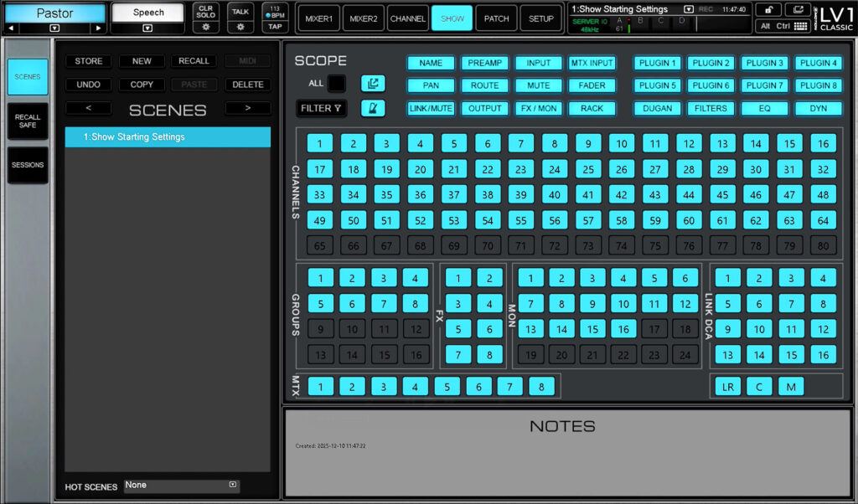Image resolution: width=858 pixels, height=504 pixels.
Task: Expand the scene name dropdown in title bar
Action: pos(689,8)
